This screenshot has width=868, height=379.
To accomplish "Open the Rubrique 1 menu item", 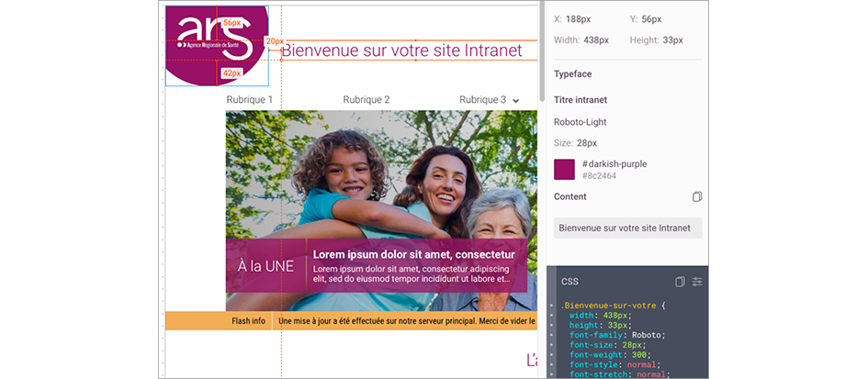I will click(x=249, y=100).
